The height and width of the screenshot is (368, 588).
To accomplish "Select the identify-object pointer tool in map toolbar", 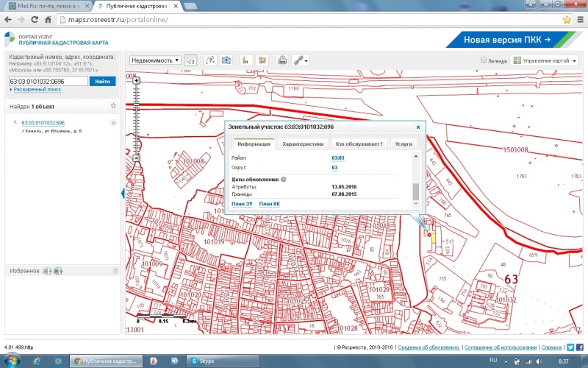I will (x=190, y=60).
